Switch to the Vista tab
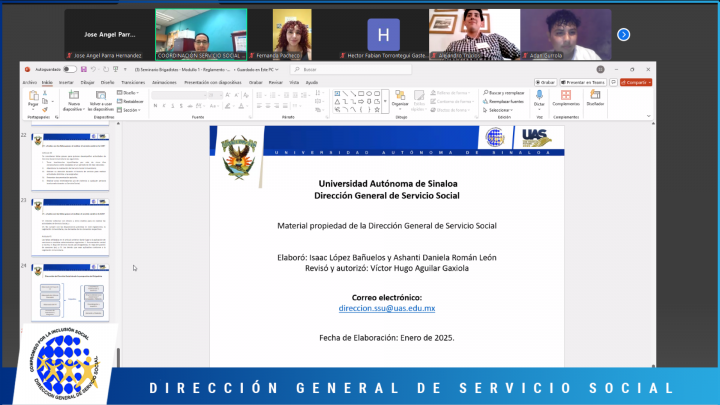720x405 pixels. tap(294, 83)
